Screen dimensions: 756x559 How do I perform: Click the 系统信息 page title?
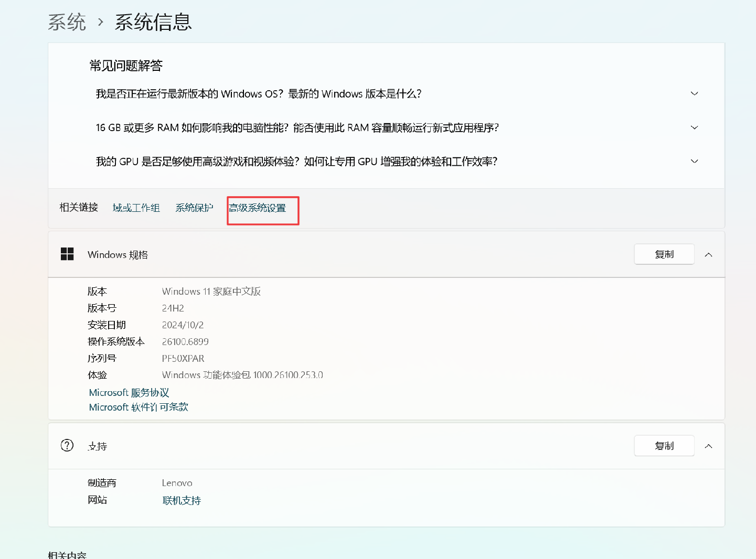(x=153, y=22)
